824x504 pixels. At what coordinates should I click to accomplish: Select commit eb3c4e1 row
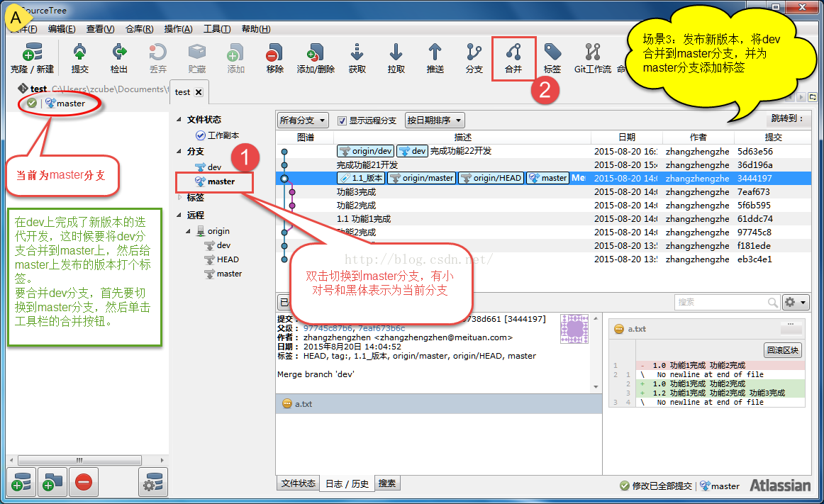tap(543, 259)
